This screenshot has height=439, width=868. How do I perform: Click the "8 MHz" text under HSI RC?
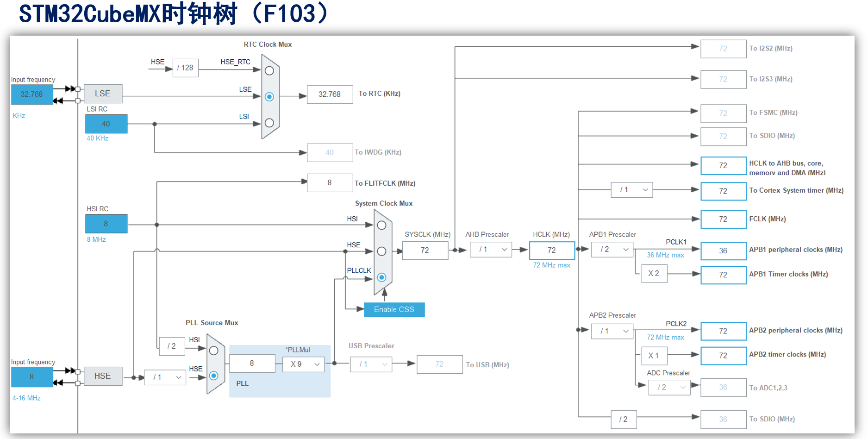coord(97,240)
